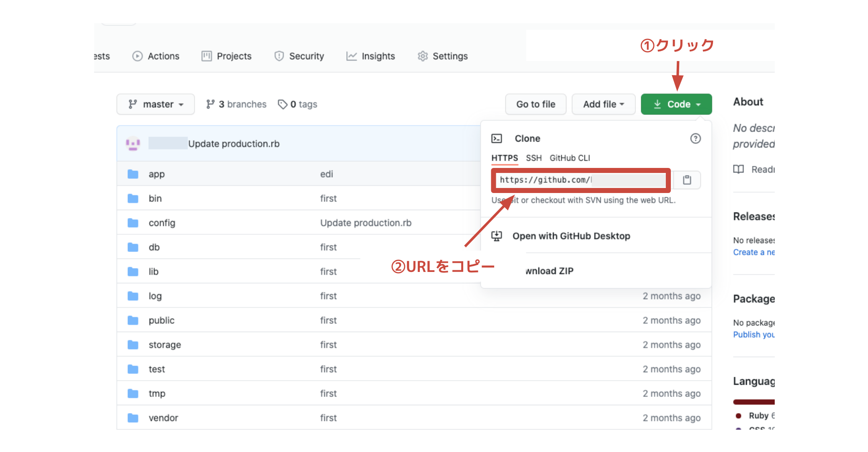Click the commit author avatar icon
The width and height of the screenshot is (868, 452).
(x=133, y=144)
